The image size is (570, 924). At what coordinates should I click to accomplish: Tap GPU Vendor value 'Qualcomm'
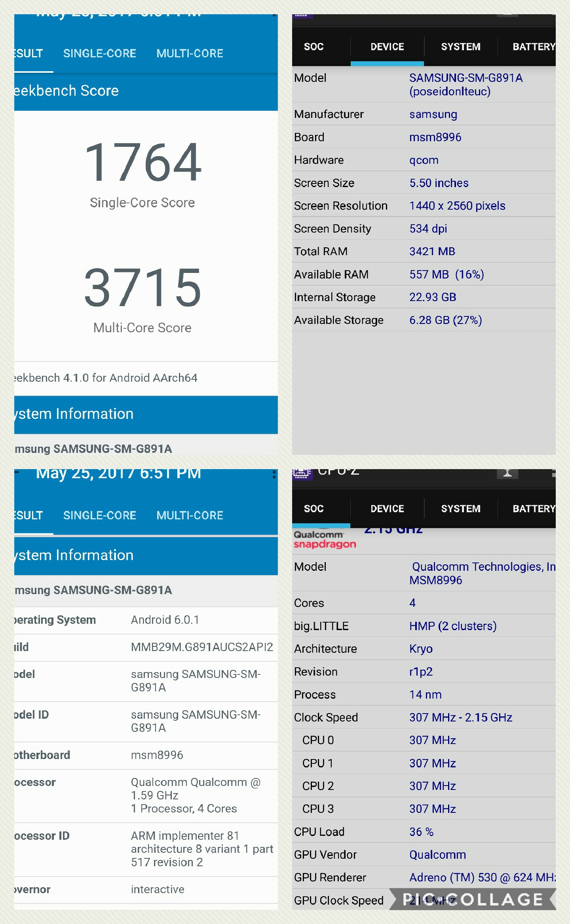(437, 855)
